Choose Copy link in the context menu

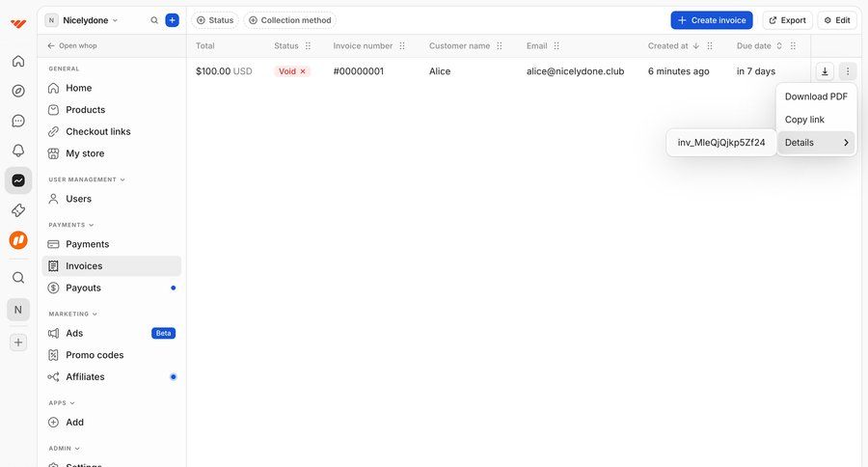click(804, 120)
